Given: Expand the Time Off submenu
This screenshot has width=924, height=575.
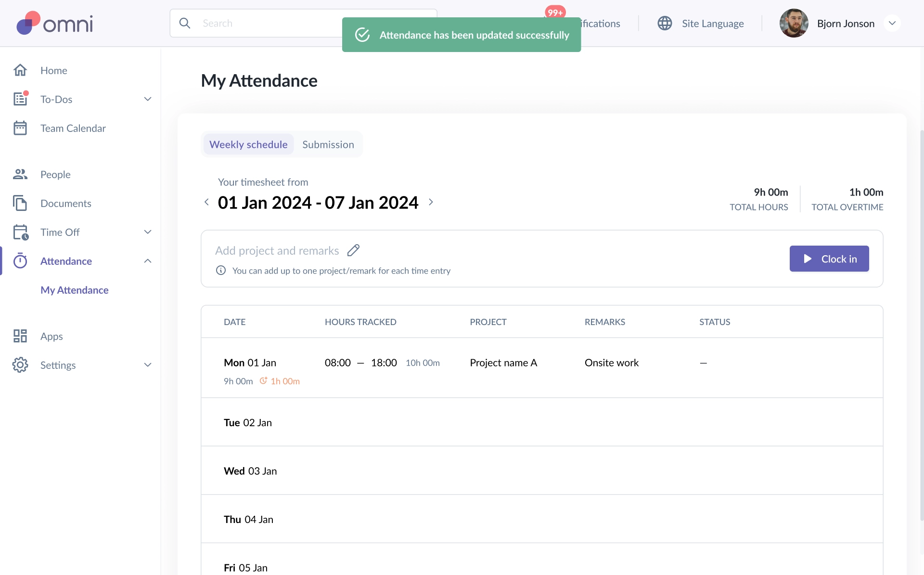Looking at the screenshot, I should [148, 232].
